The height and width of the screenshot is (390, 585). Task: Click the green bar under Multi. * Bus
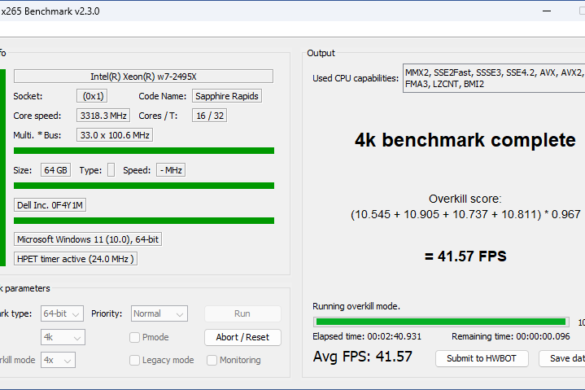[144, 151]
